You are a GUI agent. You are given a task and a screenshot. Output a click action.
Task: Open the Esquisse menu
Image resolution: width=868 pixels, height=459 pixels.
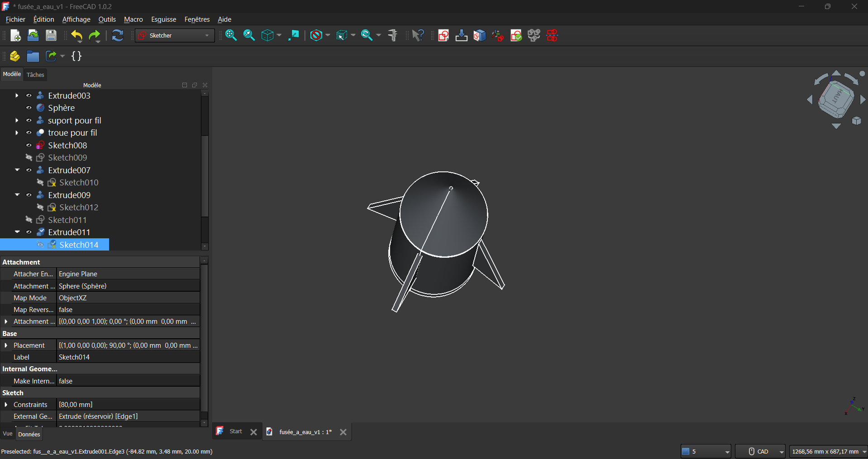163,19
